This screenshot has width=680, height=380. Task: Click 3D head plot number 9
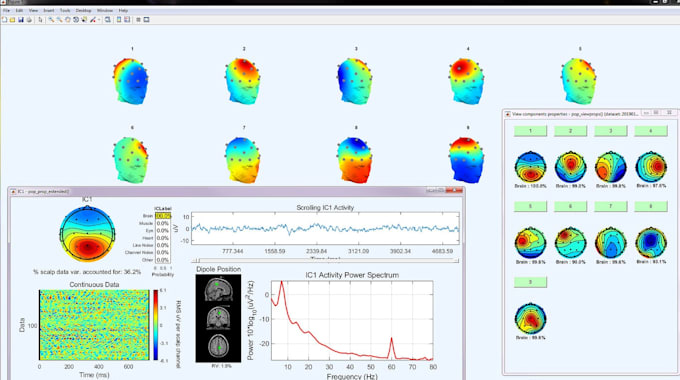coord(466,160)
